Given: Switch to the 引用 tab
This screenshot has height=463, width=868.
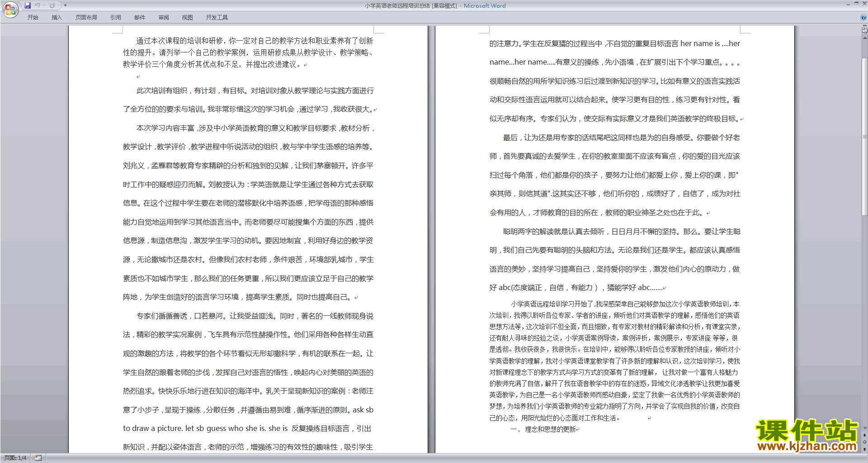Looking at the screenshot, I should click(116, 18).
